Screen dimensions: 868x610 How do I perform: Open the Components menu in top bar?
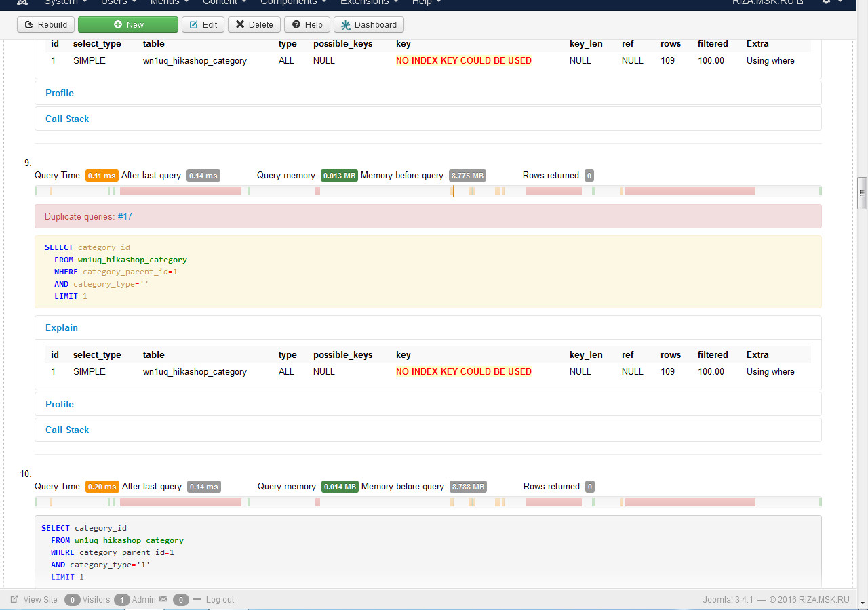click(293, 3)
